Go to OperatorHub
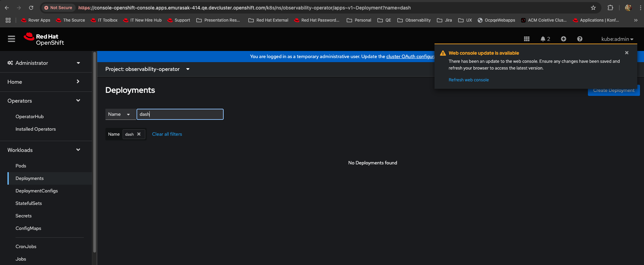The width and height of the screenshot is (644, 265). pos(29,116)
